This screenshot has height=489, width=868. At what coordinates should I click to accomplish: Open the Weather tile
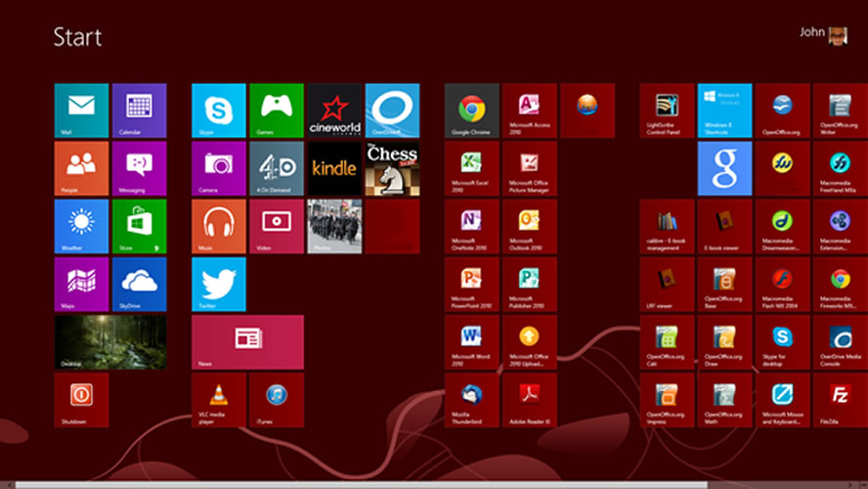(81, 227)
